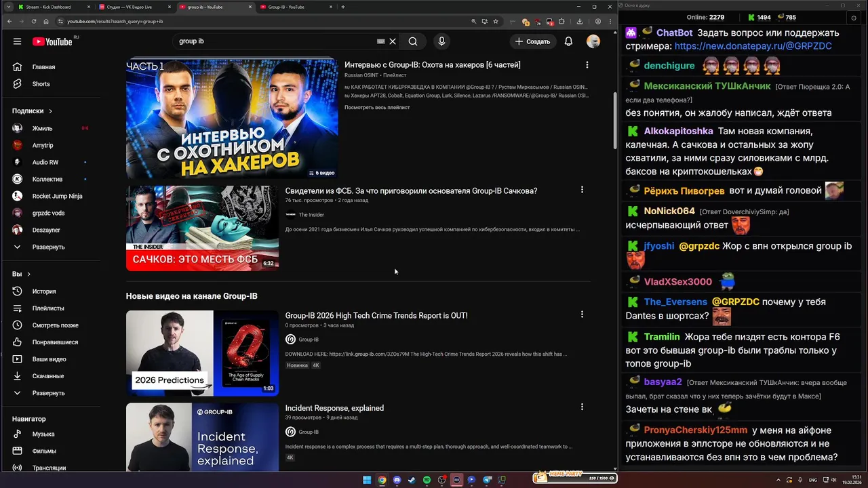Open Discord from the taskbar
The height and width of the screenshot is (488, 868).
pos(397,480)
